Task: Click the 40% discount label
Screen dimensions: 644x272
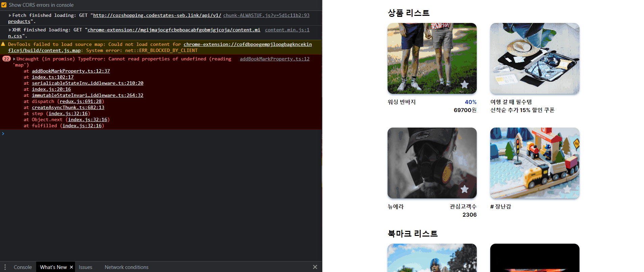Action: (x=471, y=102)
